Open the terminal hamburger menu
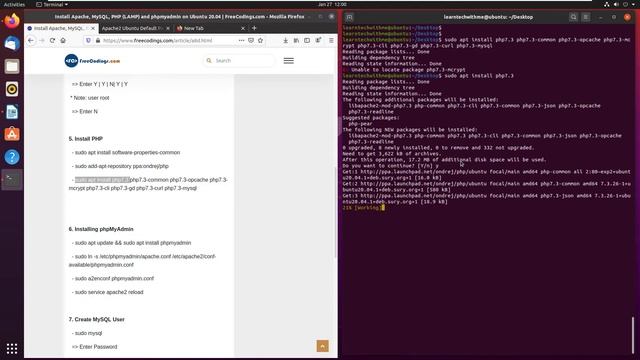This screenshot has height=360, width=640. click(x=586, y=17)
